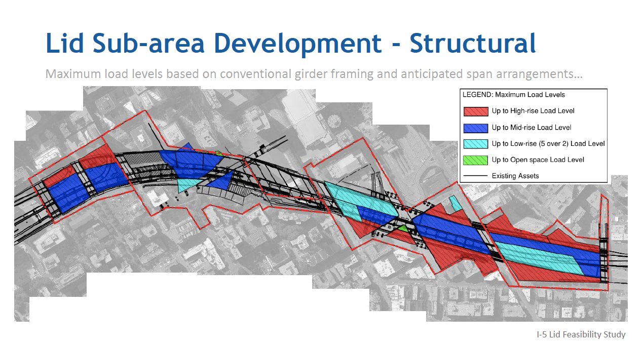
Task: Click the Existing Assets line symbol
Action: coord(475,176)
